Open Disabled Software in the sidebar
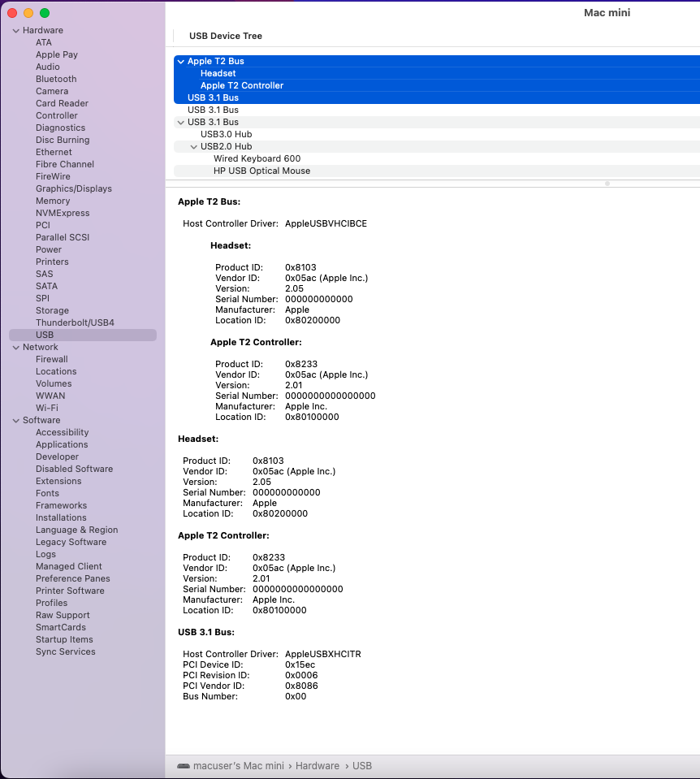 pyautogui.click(x=74, y=469)
